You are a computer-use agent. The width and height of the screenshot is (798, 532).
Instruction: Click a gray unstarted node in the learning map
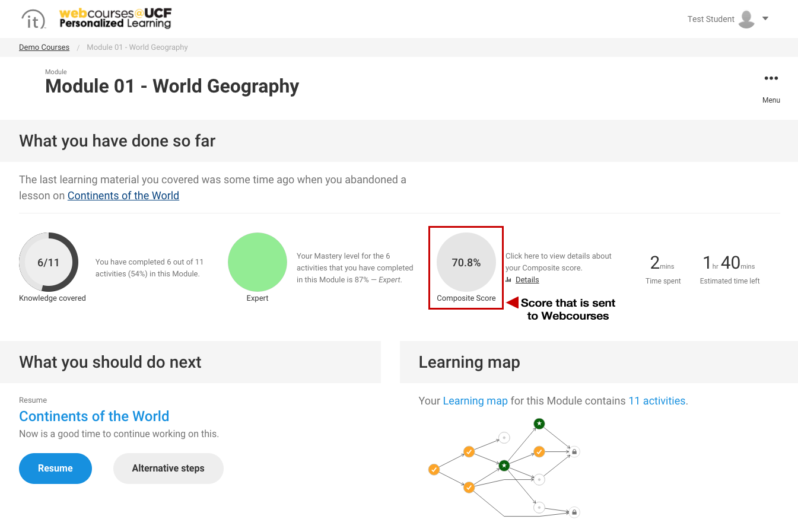504,438
